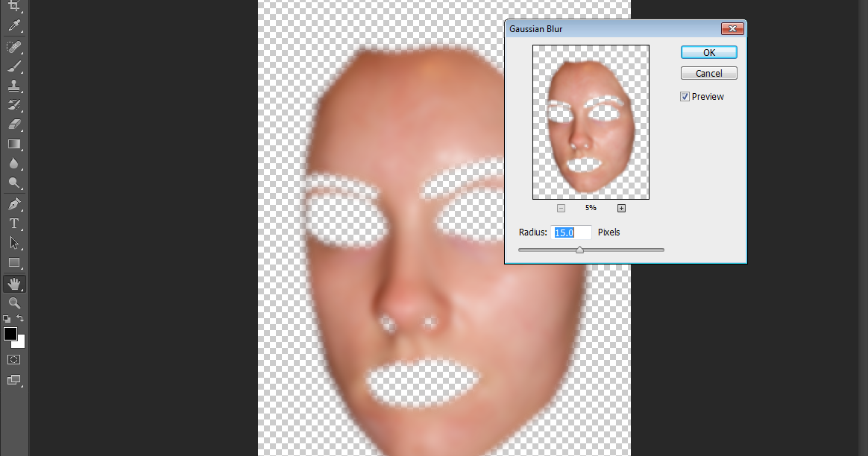Cancel the Gaussian Blur dialog

tap(708, 72)
